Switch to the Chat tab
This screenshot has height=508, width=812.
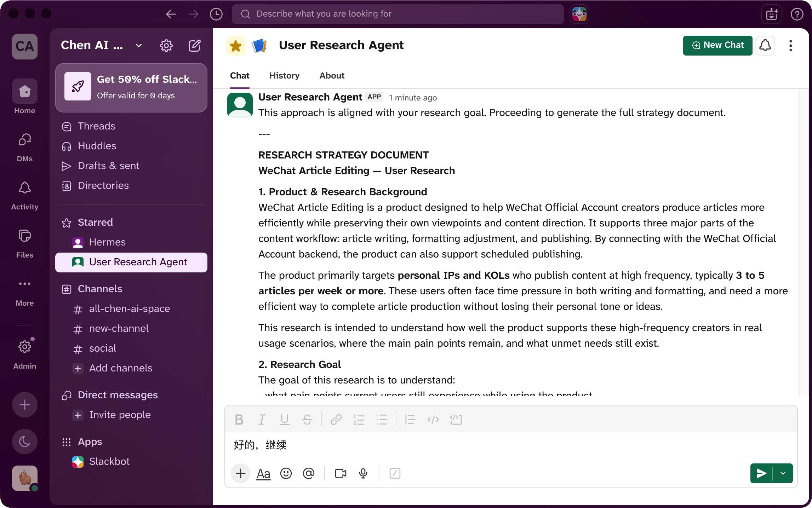[x=240, y=76]
